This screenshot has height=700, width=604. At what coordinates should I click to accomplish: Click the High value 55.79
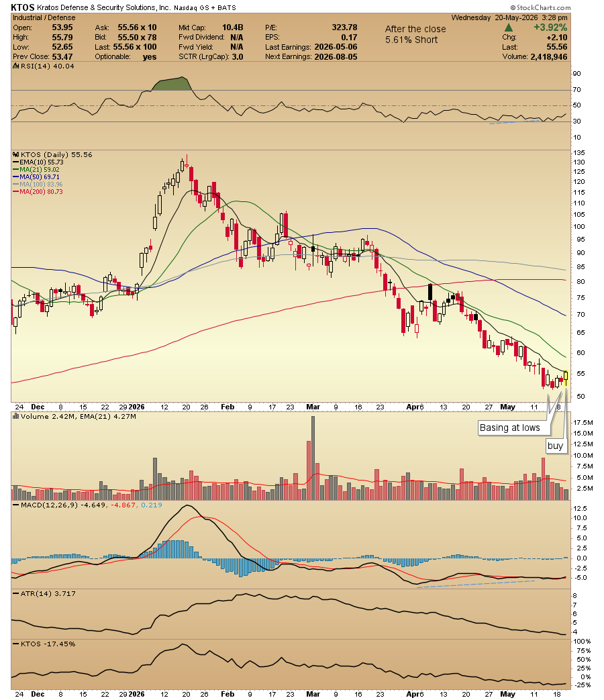pos(62,38)
